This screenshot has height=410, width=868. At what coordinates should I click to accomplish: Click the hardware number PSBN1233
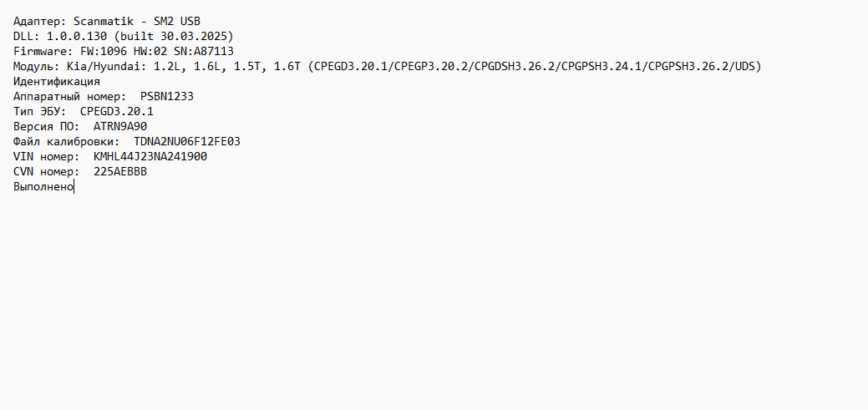(166, 96)
